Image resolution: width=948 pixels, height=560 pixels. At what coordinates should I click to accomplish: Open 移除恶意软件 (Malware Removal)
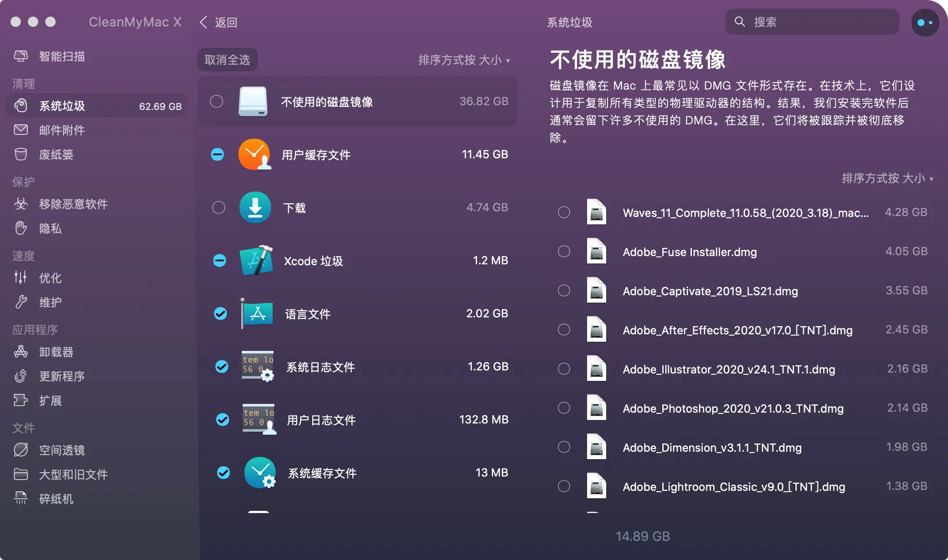(x=73, y=204)
